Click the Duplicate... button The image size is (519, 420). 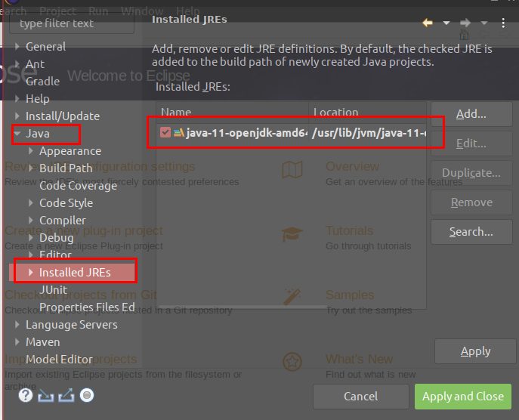click(471, 173)
